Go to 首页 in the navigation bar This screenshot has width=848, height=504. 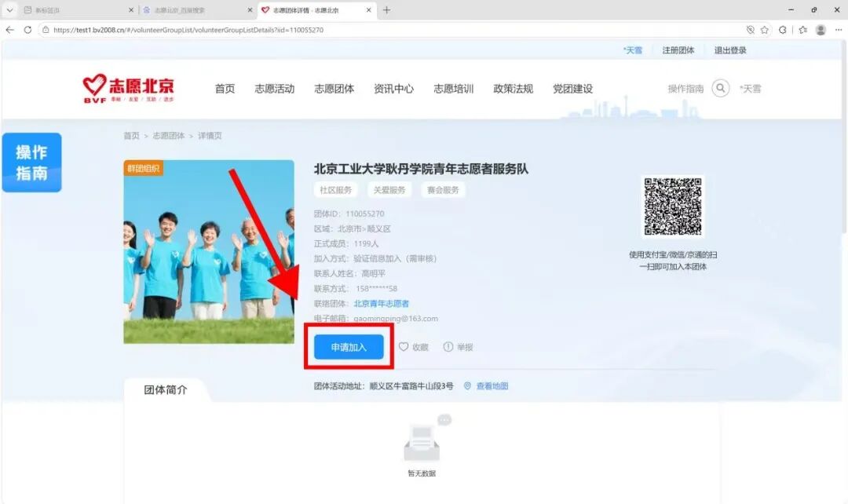(225, 89)
